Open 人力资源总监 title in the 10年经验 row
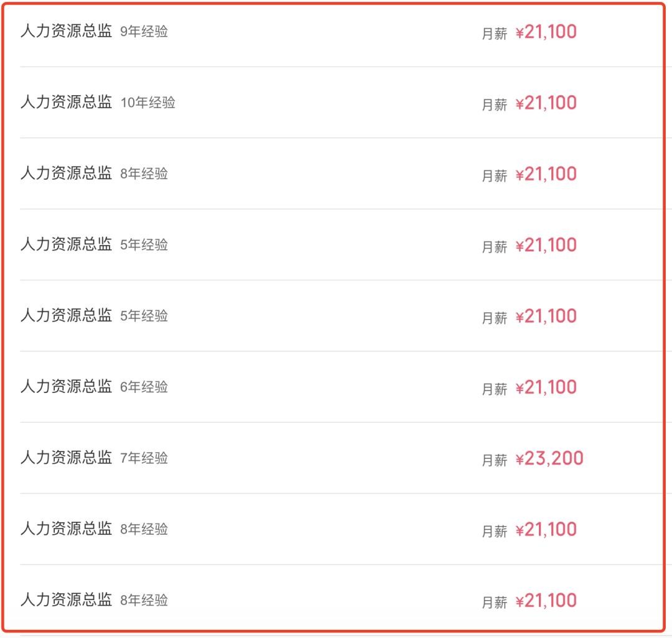Image resolution: width=672 pixels, height=638 pixels. point(66,102)
